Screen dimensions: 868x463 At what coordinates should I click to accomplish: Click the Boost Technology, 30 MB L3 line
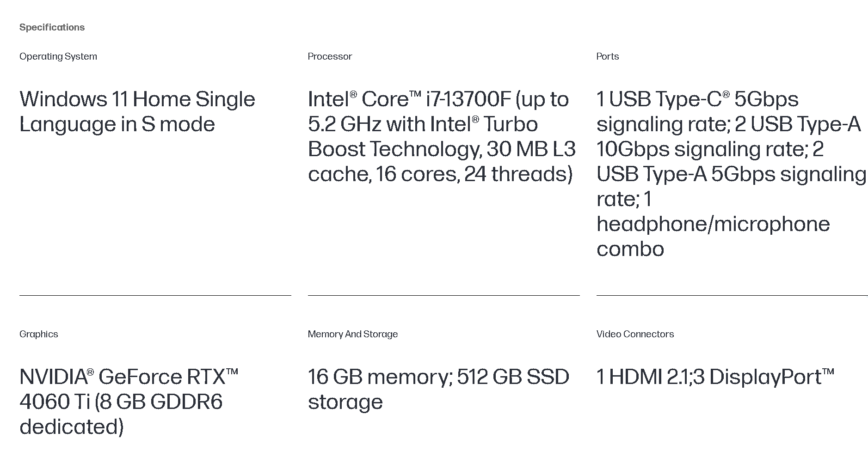[x=442, y=149]
